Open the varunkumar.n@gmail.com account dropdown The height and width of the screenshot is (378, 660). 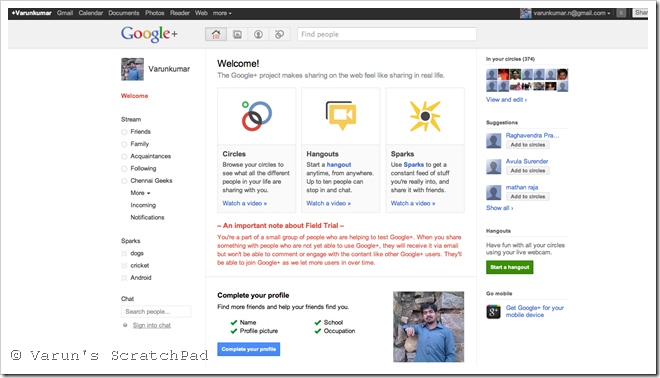pyautogui.click(x=572, y=13)
